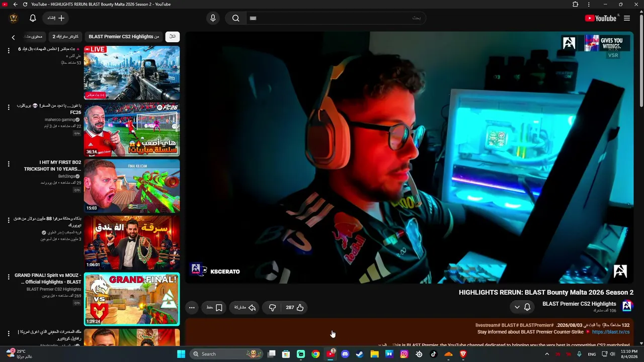This screenshot has height=362, width=644.
Task: Open options for the 88 million heist video
Action: coord(9,220)
